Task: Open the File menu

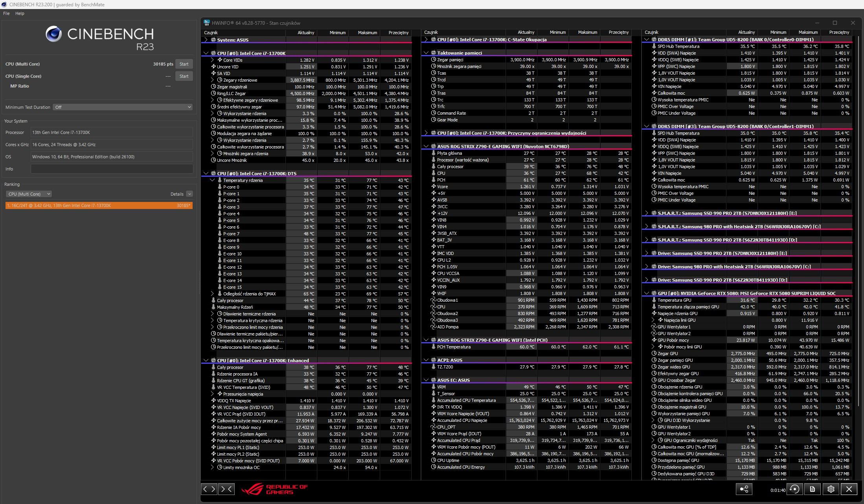Action: [x=6, y=13]
